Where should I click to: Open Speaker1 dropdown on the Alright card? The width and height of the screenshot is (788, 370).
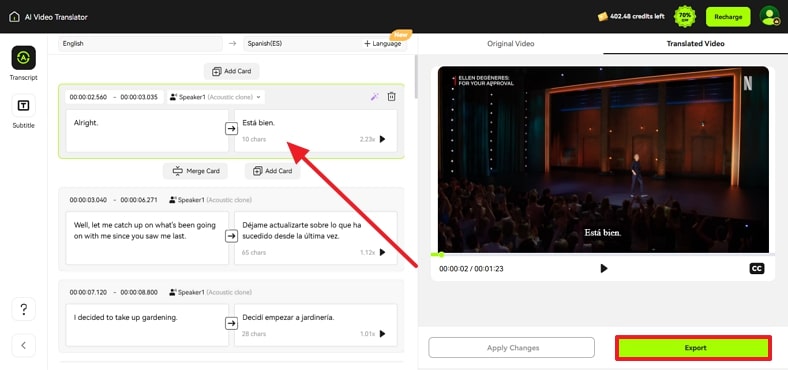click(x=216, y=97)
